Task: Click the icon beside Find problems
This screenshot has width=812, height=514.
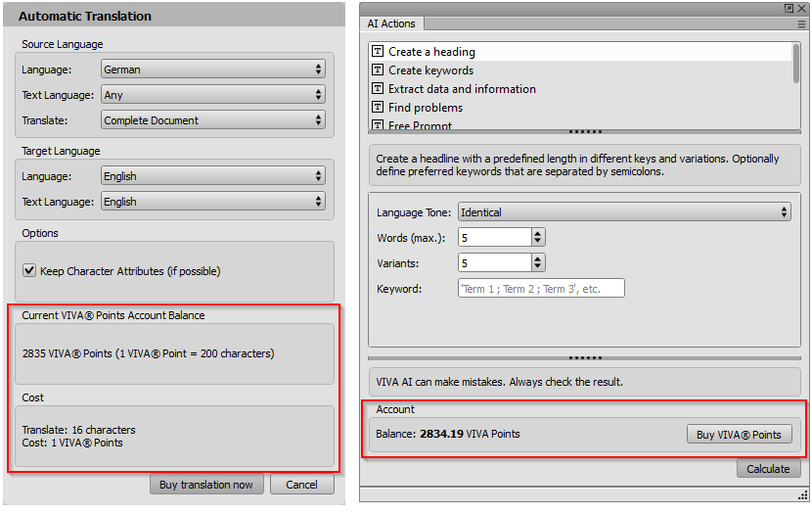Action: pos(378,108)
